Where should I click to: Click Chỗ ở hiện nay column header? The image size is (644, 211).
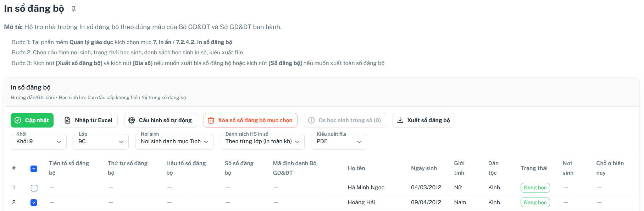pos(610,168)
